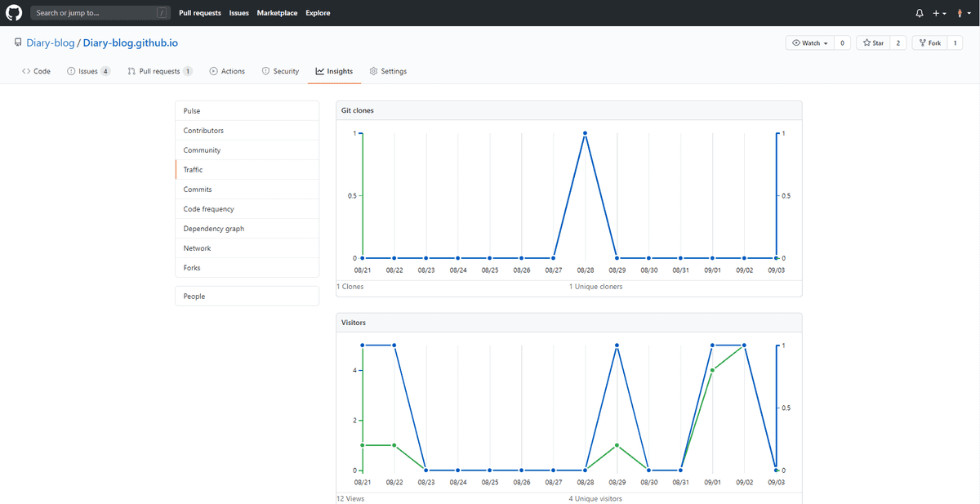Open the GitHub home logo

tap(14, 13)
